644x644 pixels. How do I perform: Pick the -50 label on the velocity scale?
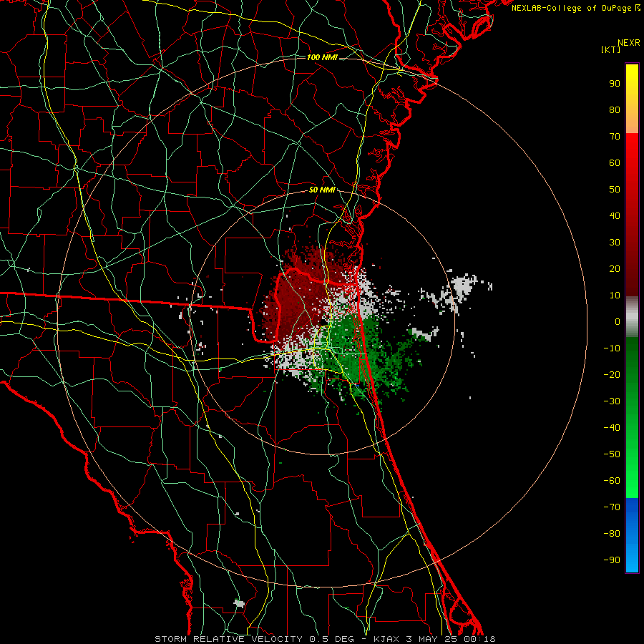pyautogui.click(x=612, y=454)
